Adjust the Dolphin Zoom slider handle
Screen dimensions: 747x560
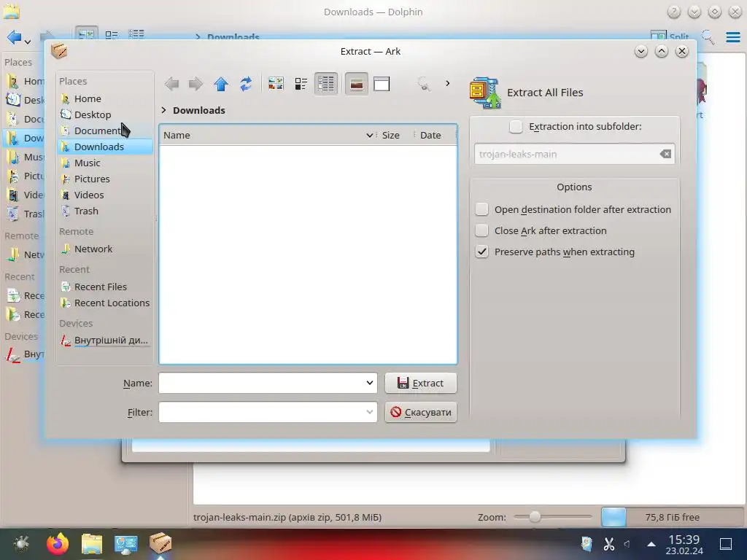(x=535, y=517)
